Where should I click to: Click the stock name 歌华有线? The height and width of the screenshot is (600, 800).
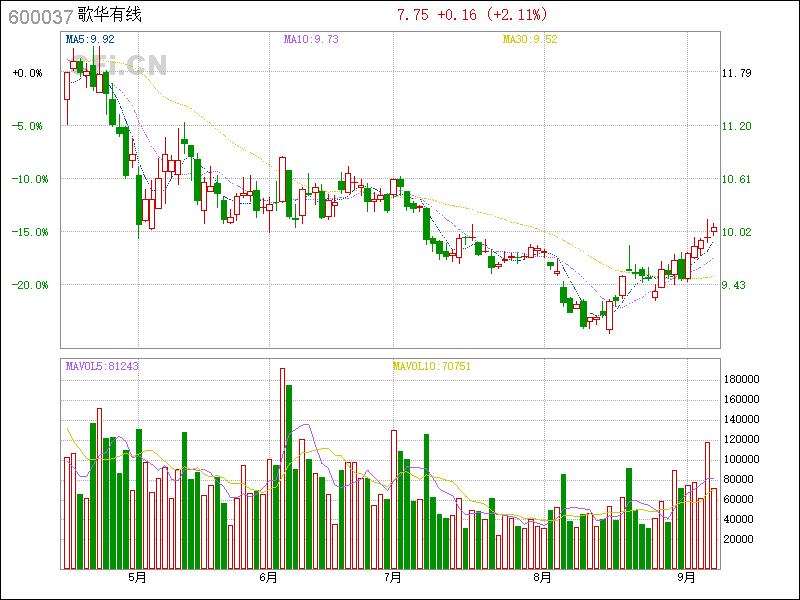click(x=110, y=16)
